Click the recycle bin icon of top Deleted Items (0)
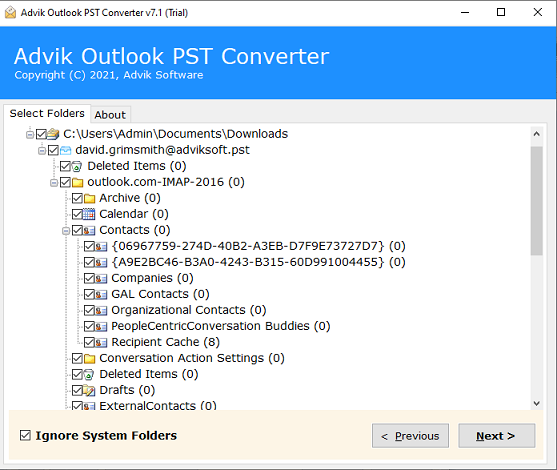Image resolution: width=557 pixels, height=470 pixels. 77,166
